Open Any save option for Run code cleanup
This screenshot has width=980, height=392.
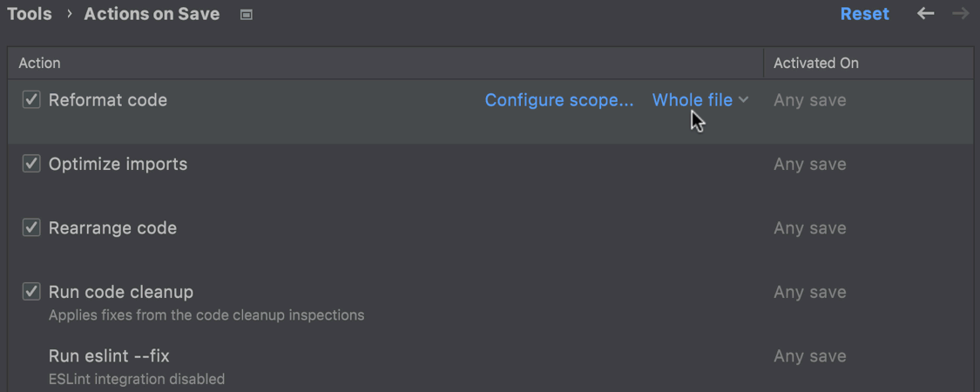click(x=809, y=292)
